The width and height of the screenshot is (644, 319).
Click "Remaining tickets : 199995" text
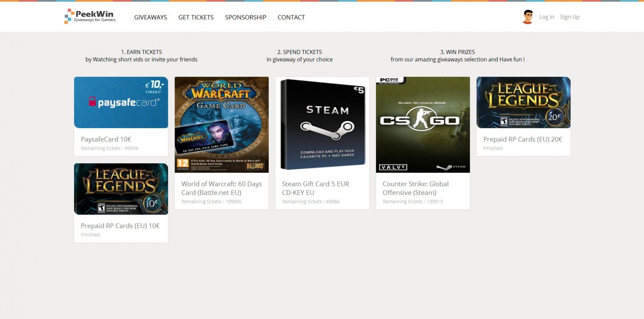pos(212,202)
